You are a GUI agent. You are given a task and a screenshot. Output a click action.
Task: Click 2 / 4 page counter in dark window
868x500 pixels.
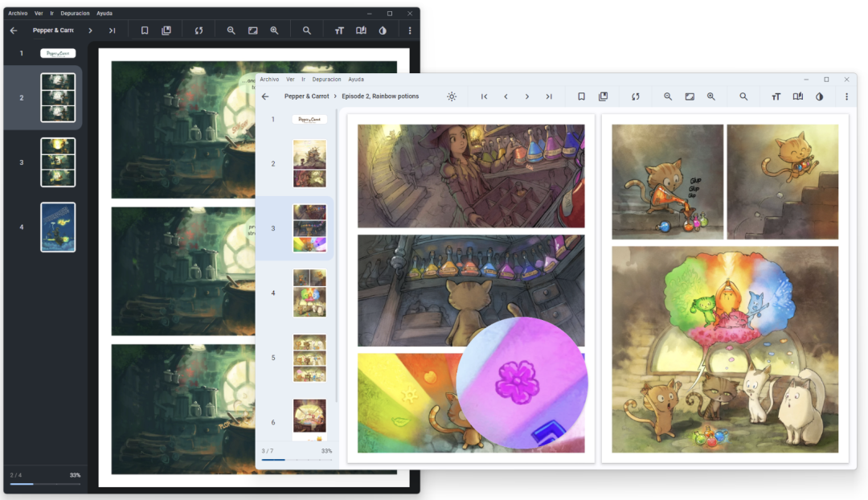(16, 475)
